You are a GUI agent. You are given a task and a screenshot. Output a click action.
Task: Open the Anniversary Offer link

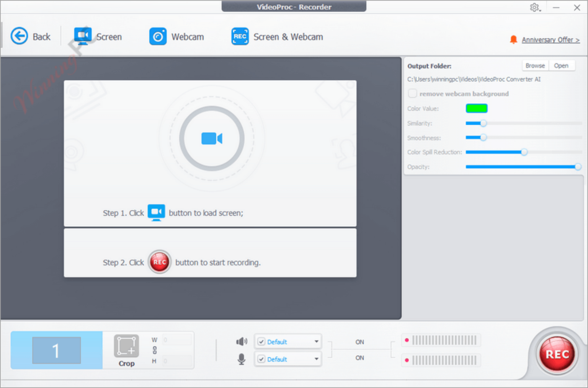click(550, 39)
